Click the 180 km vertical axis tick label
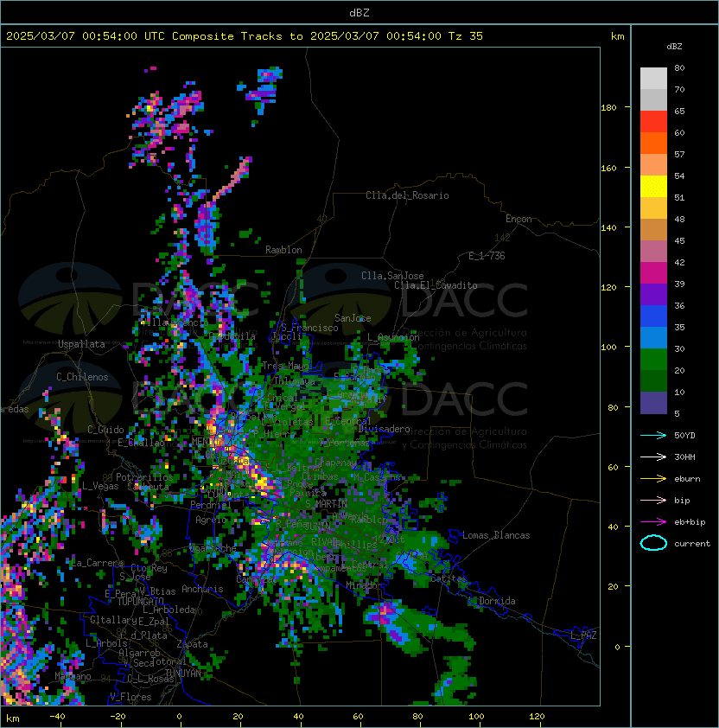Screen dimensions: 719x728 [x=608, y=108]
